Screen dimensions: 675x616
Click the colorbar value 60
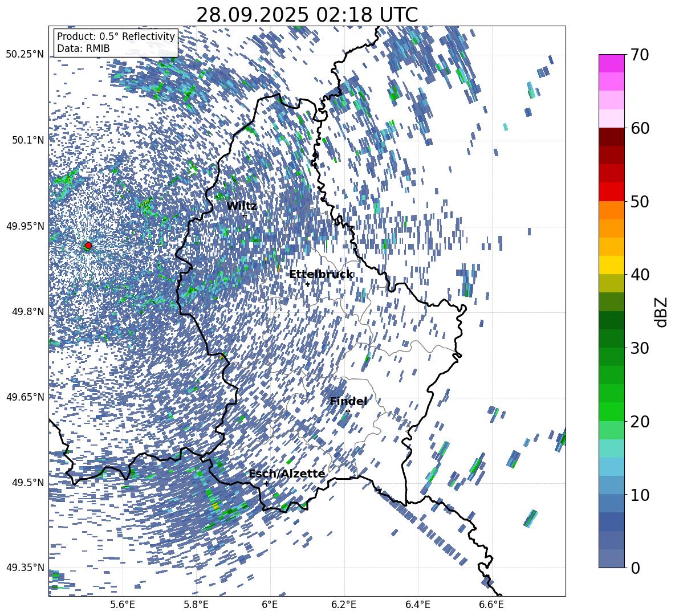(640, 128)
